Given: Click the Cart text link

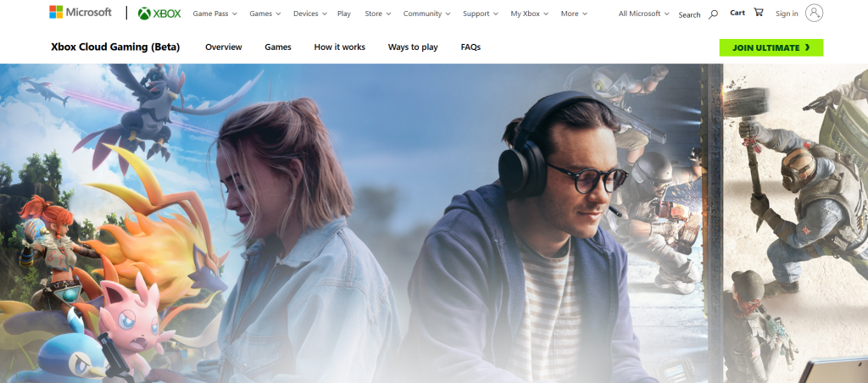Looking at the screenshot, I should click(x=737, y=13).
